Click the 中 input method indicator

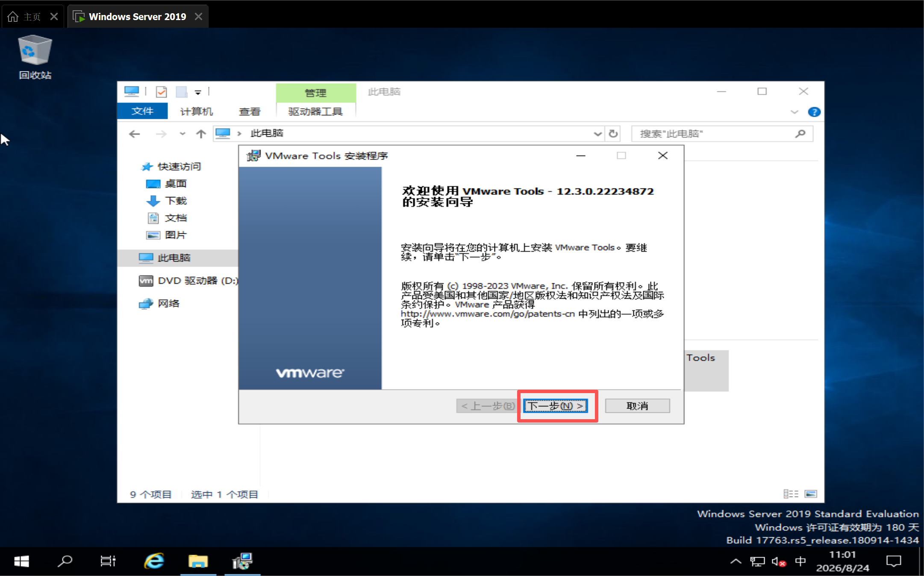[800, 561]
